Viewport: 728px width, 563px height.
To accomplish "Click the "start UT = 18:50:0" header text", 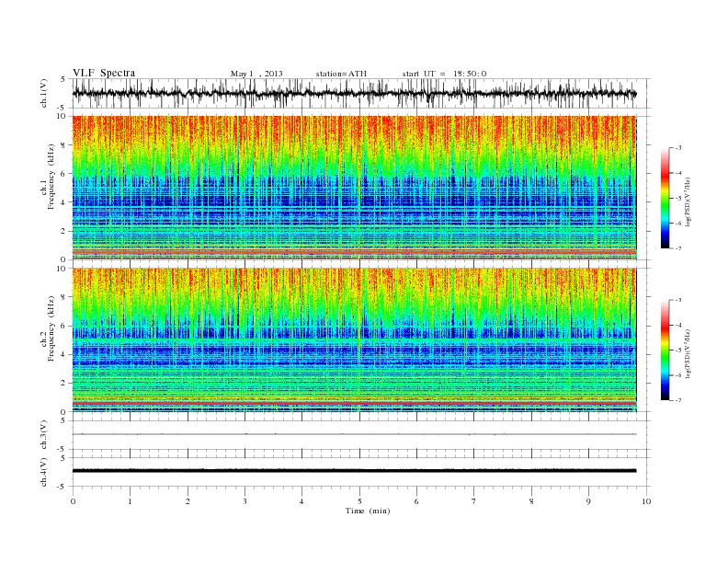I will [444, 74].
